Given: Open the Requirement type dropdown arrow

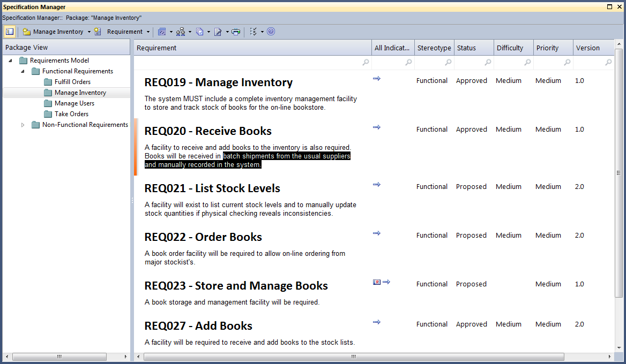Looking at the screenshot, I should [x=148, y=32].
